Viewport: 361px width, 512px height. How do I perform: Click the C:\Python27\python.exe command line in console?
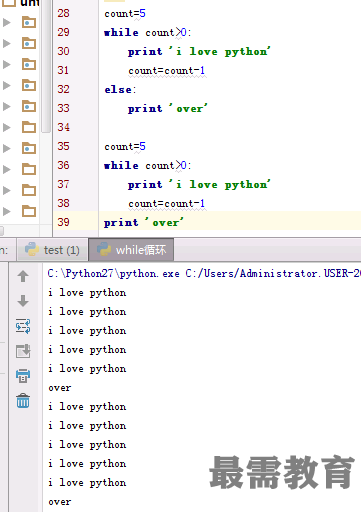tap(204, 274)
